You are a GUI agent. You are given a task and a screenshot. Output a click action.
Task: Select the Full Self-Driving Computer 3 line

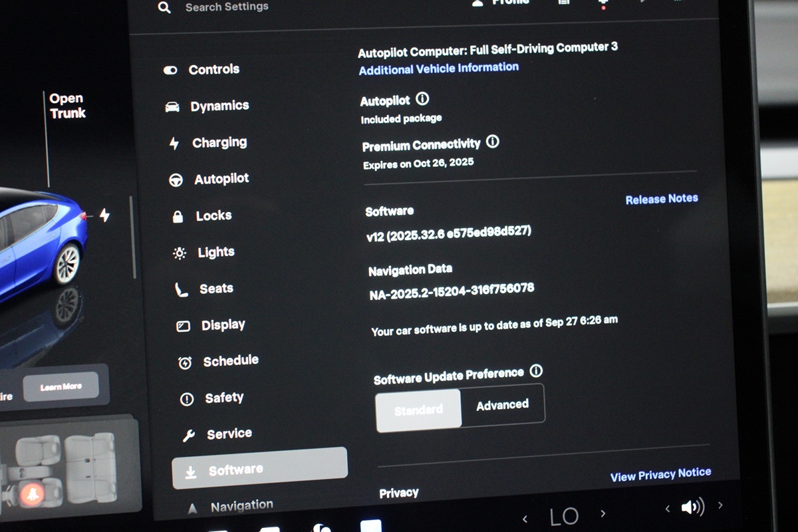pyautogui.click(x=488, y=49)
